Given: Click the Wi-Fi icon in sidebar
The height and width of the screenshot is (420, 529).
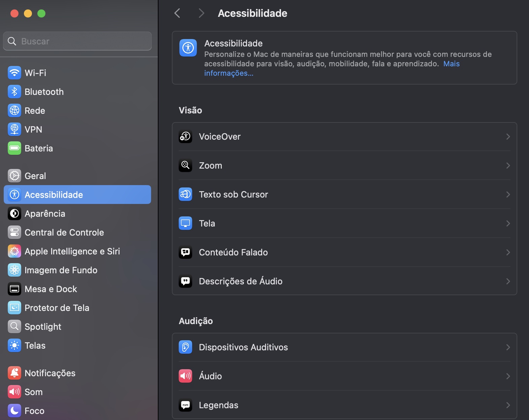Looking at the screenshot, I should (14, 73).
